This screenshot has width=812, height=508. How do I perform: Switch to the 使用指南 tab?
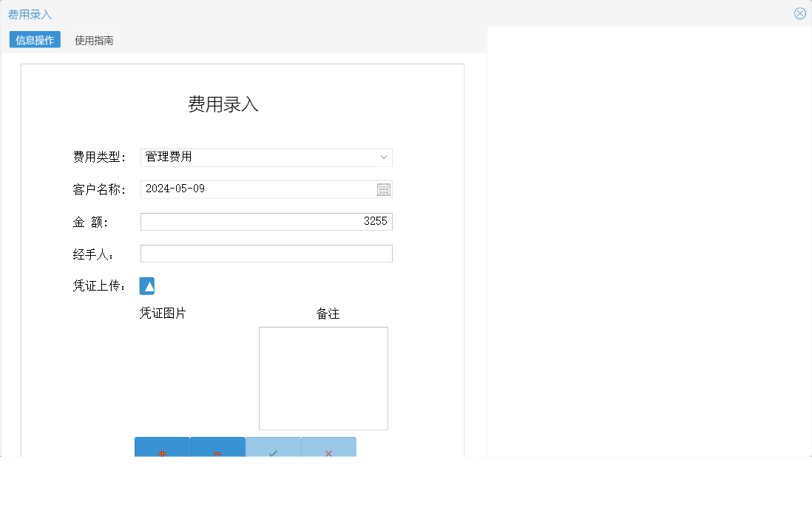pyautogui.click(x=92, y=41)
